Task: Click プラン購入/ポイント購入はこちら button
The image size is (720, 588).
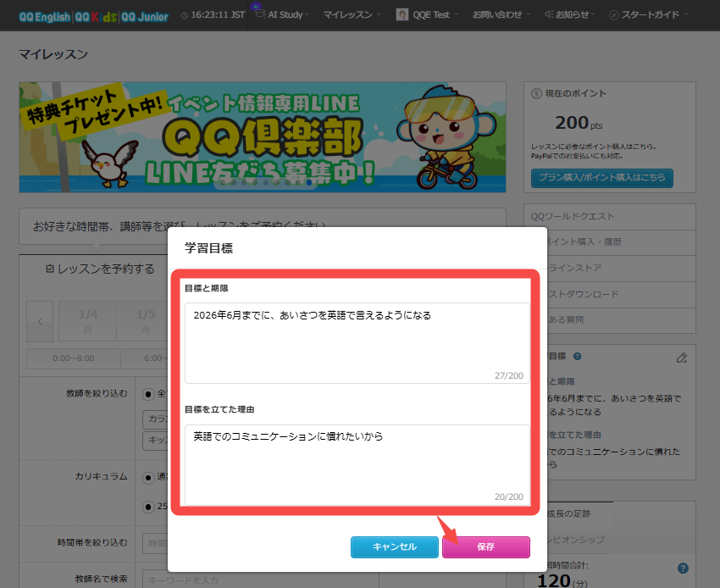Action: [602, 178]
